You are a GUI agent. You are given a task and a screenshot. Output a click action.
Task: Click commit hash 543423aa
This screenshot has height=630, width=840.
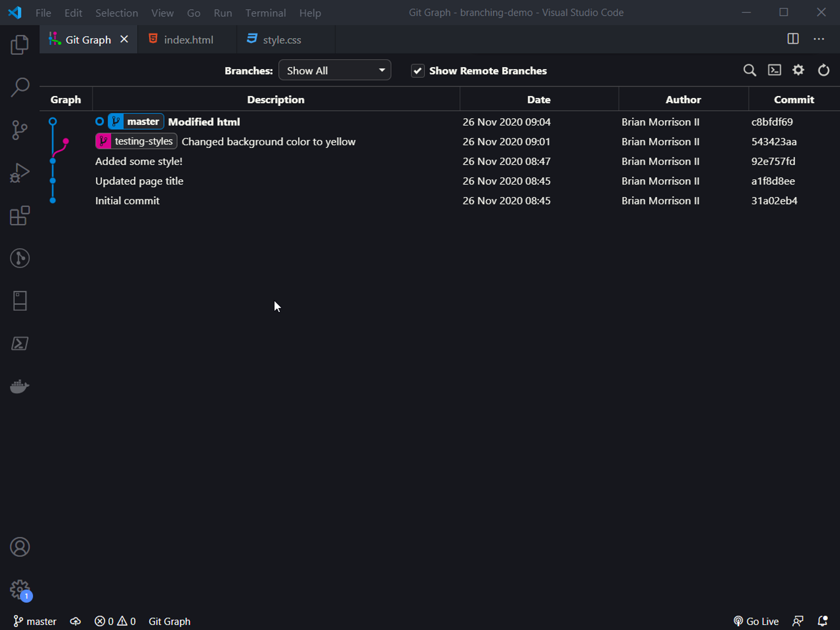tap(774, 142)
